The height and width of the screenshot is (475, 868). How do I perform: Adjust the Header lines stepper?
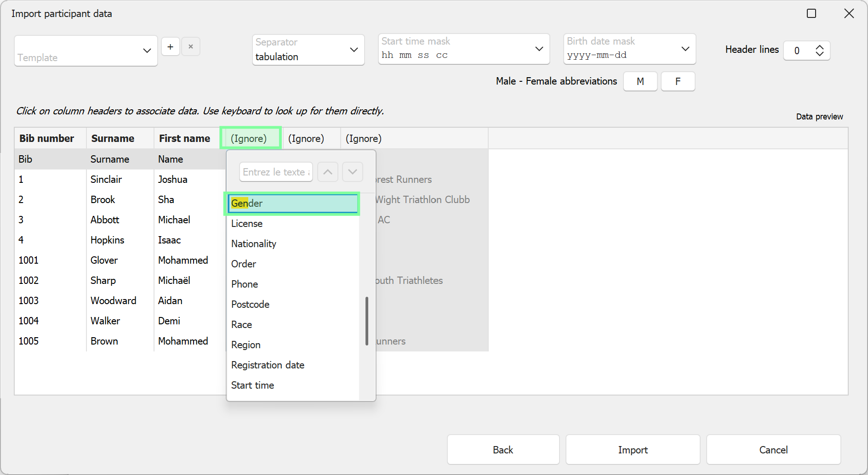point(819,50)
